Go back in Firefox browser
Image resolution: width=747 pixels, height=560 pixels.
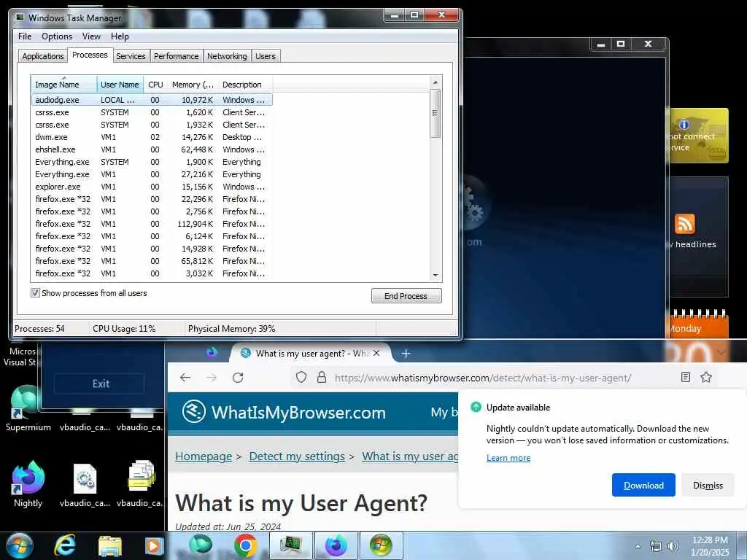pos(185,378)
